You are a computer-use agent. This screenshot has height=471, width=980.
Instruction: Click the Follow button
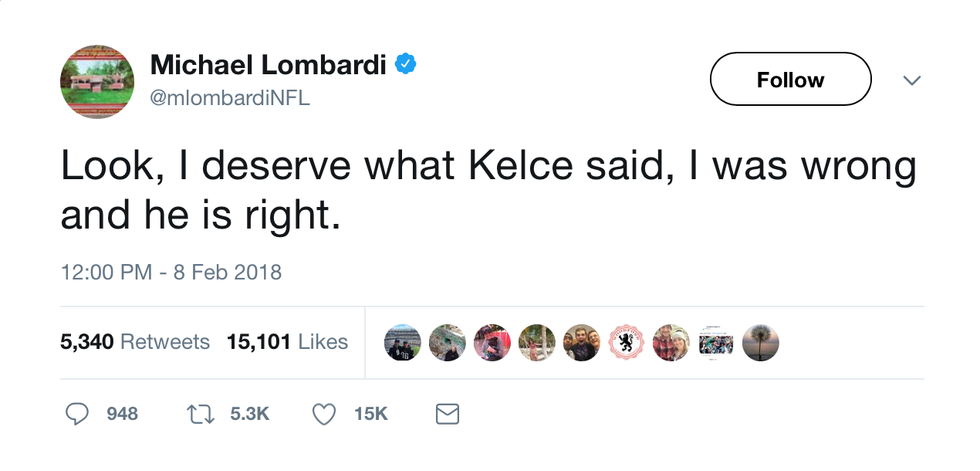point(790,79)
